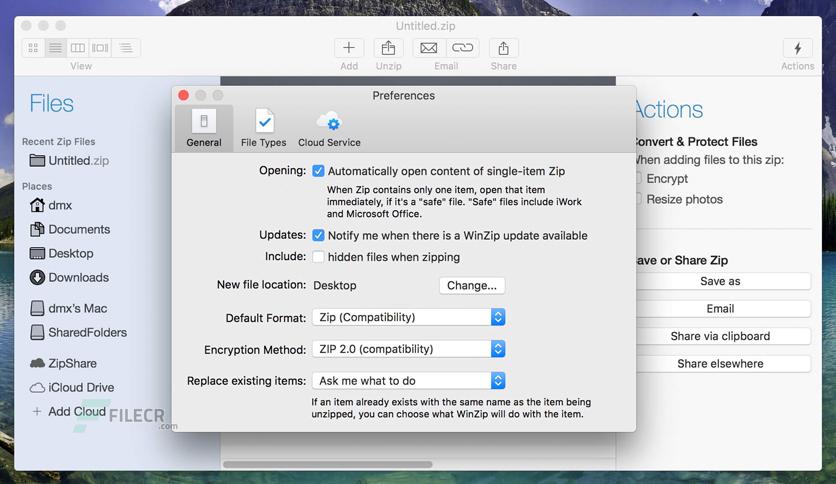Click the Save as button

pos(722,281)
